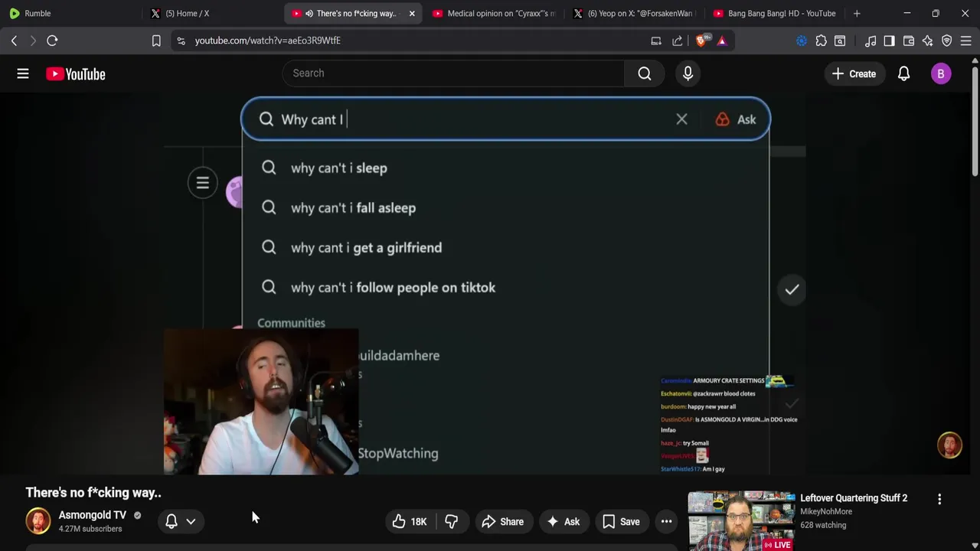This screenshot has width=980, height=551.
Task: Switch to Yeop on X tab
Action: 635,13
